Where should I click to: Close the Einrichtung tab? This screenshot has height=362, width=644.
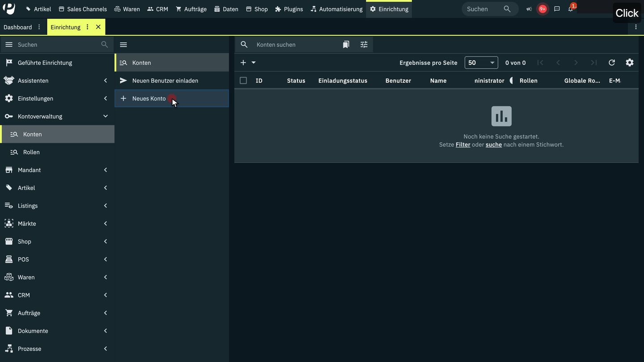[x=98, y=27]
